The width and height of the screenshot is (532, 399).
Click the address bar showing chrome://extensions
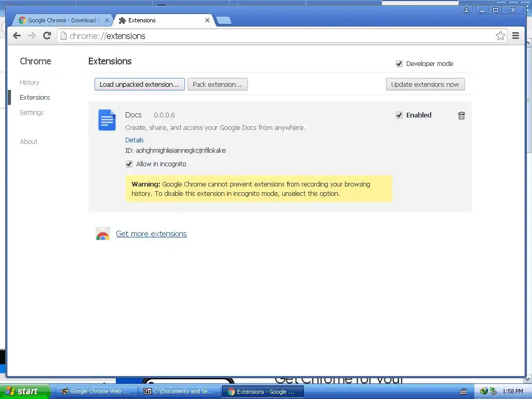tap(282, 36)
